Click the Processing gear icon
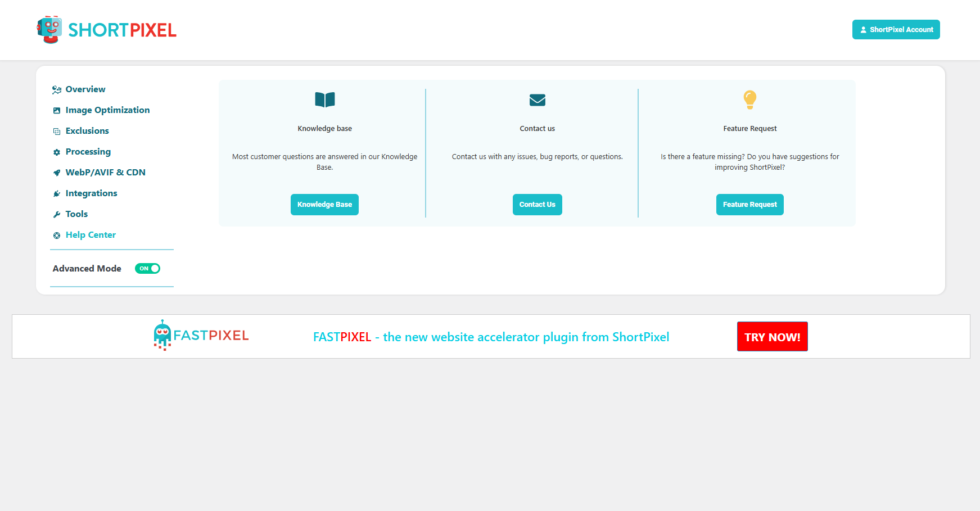 (57, 152)
